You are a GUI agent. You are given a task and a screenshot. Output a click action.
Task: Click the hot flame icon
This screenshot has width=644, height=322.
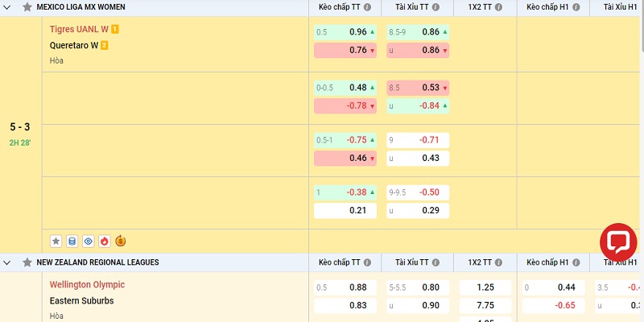tap(105, 241)
